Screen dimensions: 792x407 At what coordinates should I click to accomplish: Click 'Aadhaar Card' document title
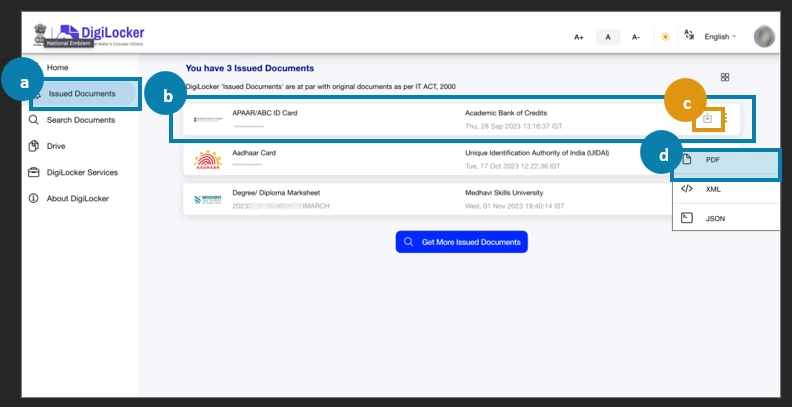[x=254, y=153]
